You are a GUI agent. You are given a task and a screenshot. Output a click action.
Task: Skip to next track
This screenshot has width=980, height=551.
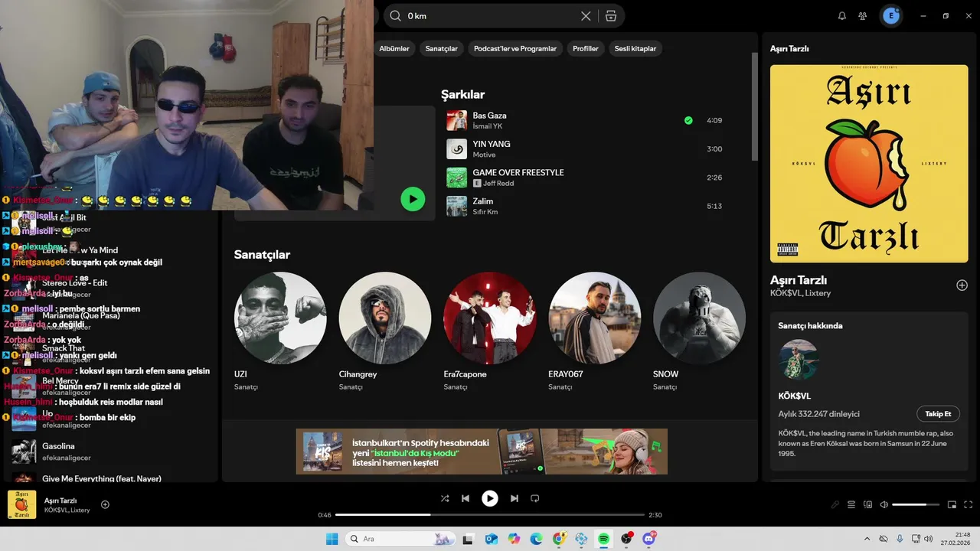514,498
